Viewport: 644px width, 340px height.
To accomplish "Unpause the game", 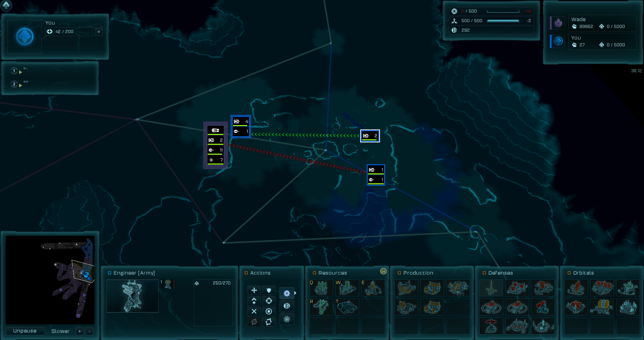I will click(x=25, y=331).
